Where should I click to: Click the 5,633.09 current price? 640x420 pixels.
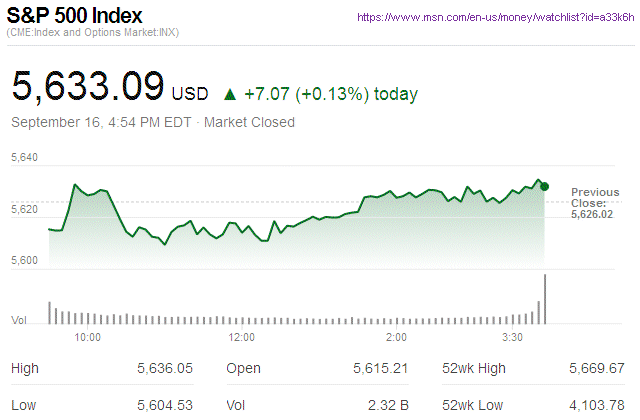[x=87, y=87]
